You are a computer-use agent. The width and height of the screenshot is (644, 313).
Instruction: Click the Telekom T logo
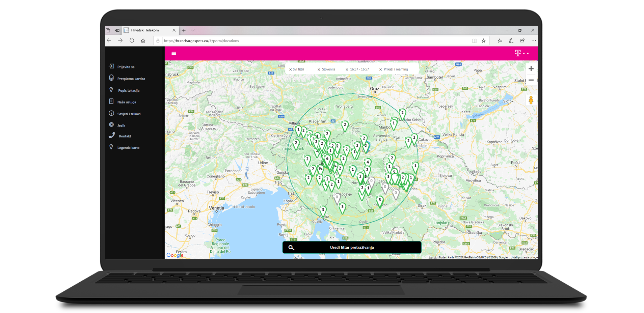click(x=518, y=53)
